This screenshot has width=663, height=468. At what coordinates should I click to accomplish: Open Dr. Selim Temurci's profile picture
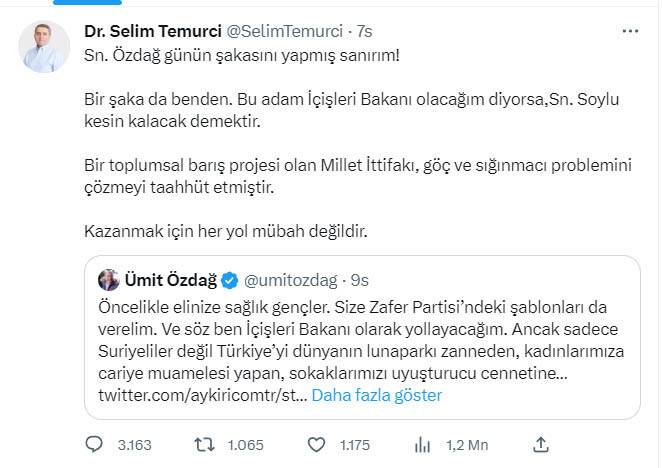[x=43, y=45]
